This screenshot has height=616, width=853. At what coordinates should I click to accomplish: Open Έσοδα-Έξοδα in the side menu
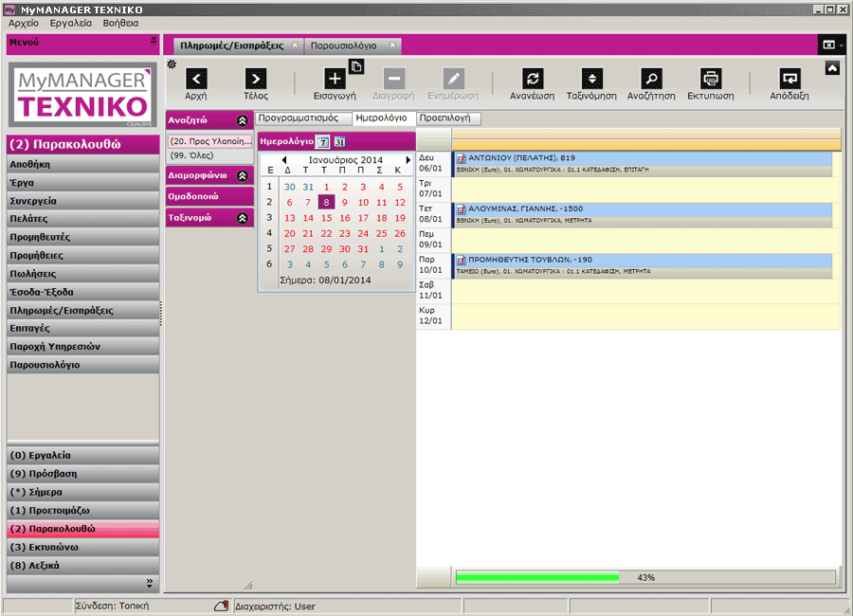click(x=83, y=292)
